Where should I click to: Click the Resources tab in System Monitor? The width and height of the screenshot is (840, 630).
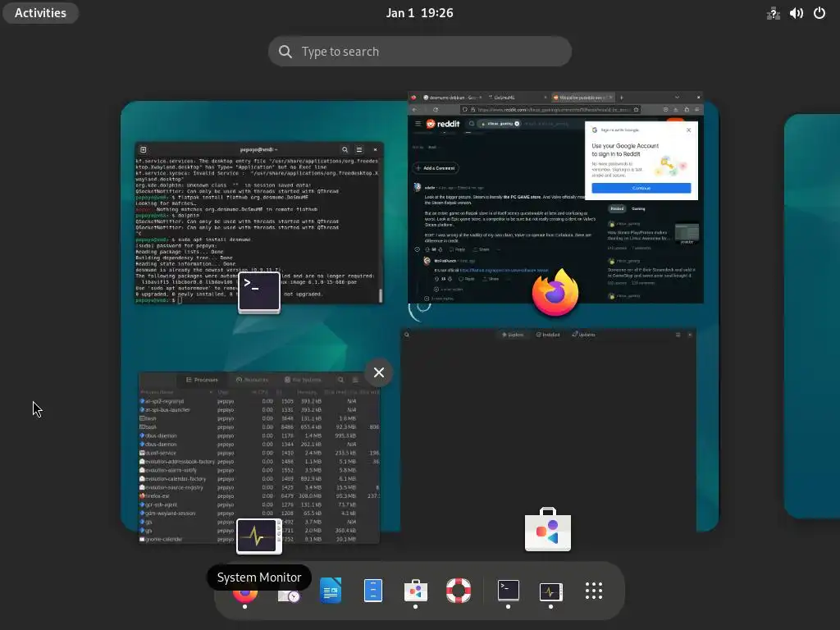tap(252, 380)
